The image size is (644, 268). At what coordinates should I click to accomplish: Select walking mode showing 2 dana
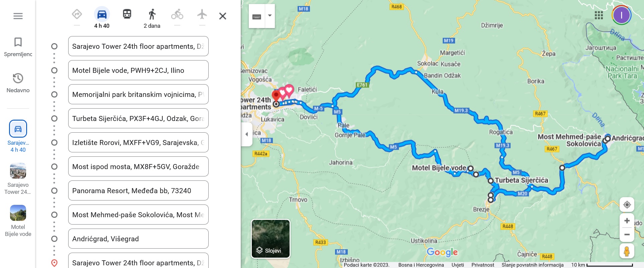click(x=152, y=18)
